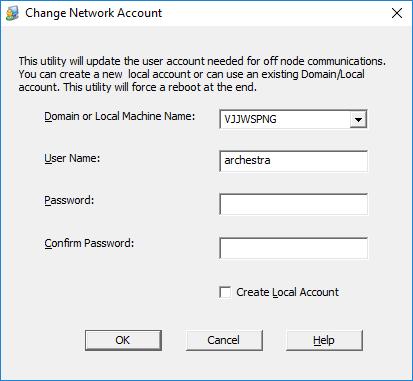Viewport: 413px width, 381px height.
Task: Click the off node communications description sentence
Action: 202,61
